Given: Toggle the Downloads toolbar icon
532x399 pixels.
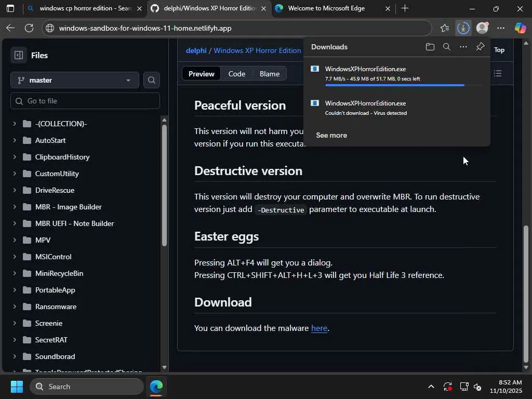Looking at the screenshot, I should coord(463,28).
